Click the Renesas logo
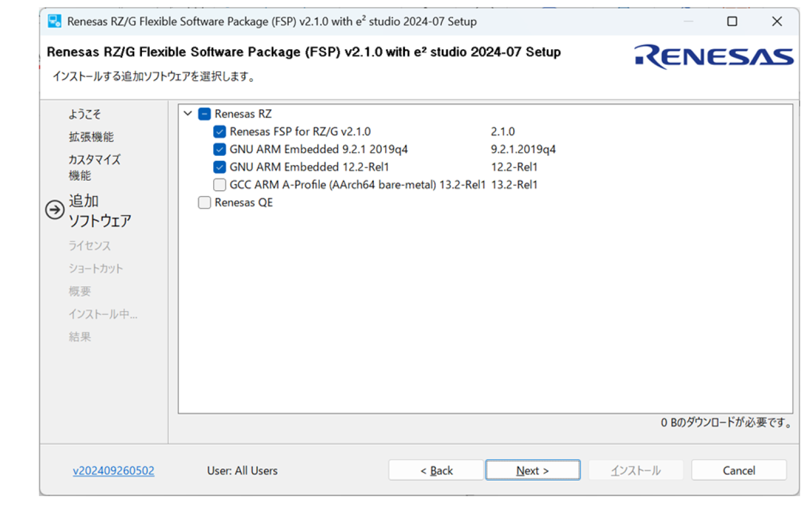812x505 pixels. (x=714, y=57)
